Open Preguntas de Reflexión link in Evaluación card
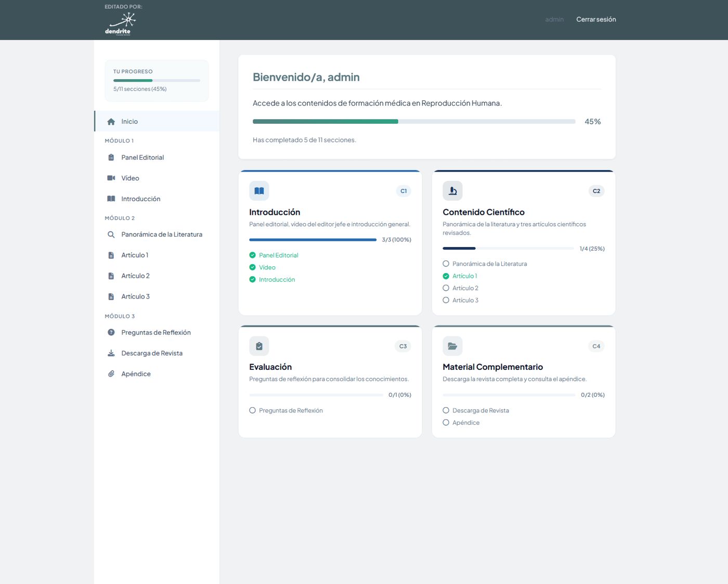Viewport: 728px width, 584px height. click(x=291, y=410)
